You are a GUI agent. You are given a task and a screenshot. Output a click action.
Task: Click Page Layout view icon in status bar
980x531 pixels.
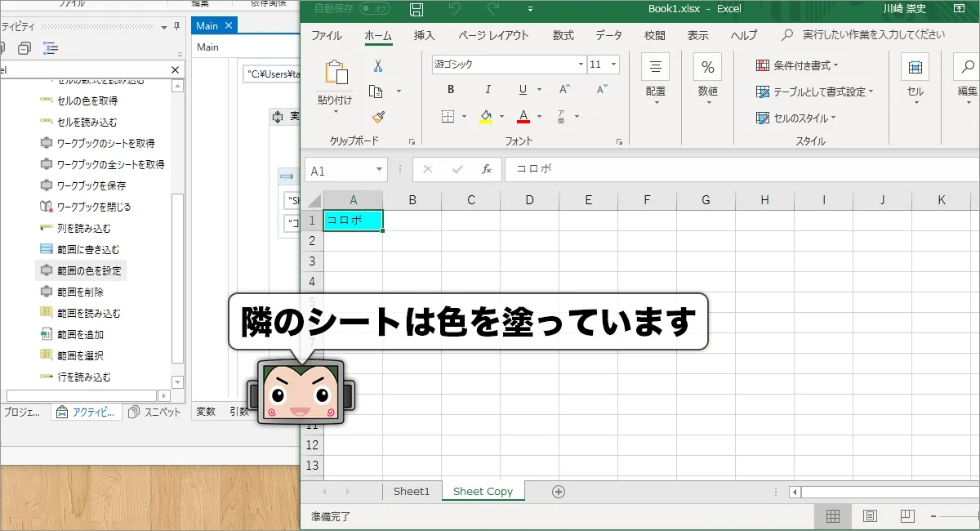tap(870, 515)
